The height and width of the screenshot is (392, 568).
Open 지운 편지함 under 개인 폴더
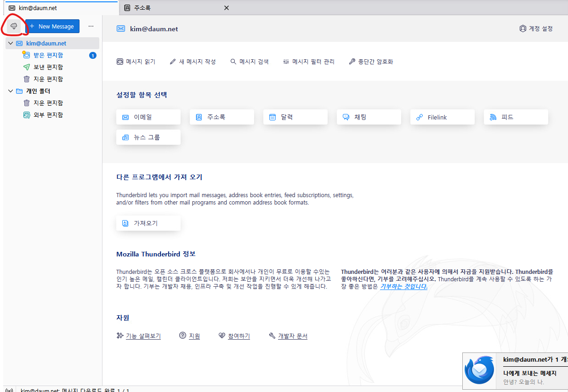coord(52,103)
